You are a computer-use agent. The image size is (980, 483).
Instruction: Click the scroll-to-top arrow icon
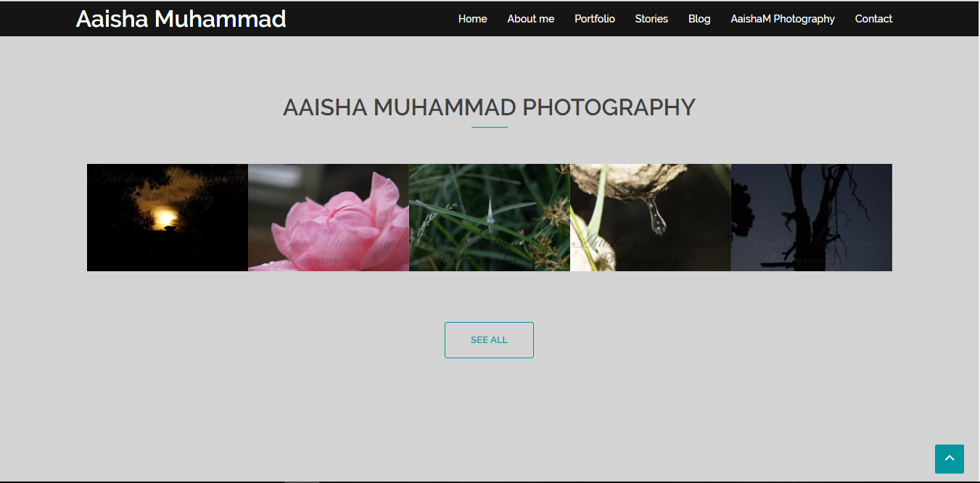949,459
